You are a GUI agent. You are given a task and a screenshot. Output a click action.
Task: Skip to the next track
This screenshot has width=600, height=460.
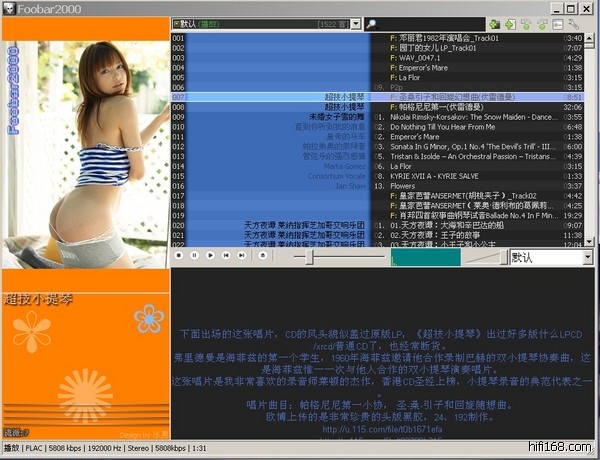tap(242, 256)
